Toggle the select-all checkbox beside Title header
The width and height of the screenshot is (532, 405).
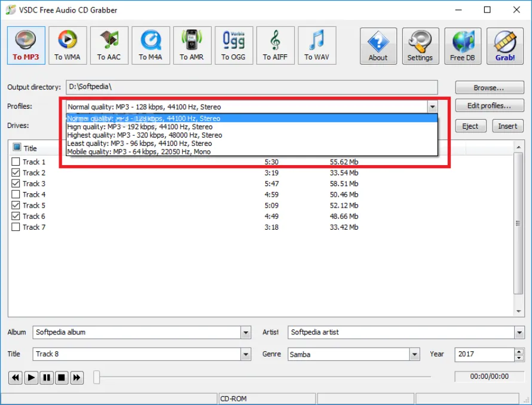coord(17,147)
